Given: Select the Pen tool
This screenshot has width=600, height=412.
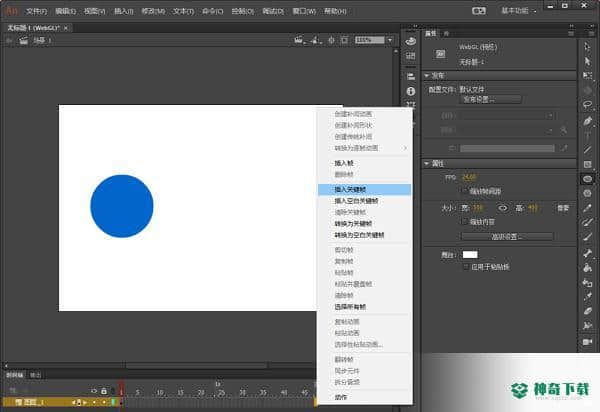Looking at the screenshot, I should 587,121.
